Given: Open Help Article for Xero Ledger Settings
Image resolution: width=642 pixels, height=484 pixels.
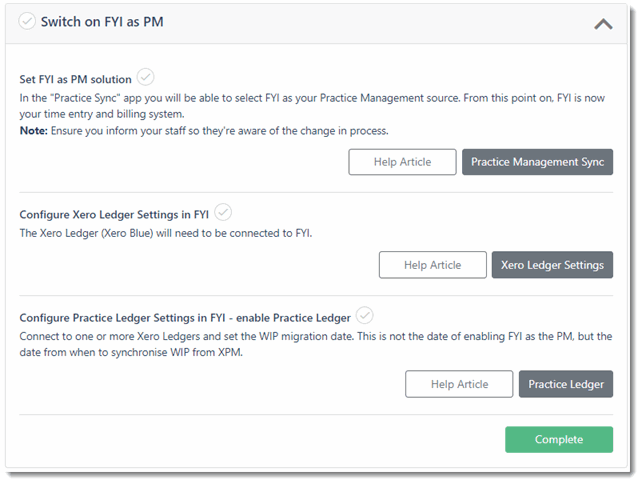Looking at the screenshot, I should click(432, 265).
